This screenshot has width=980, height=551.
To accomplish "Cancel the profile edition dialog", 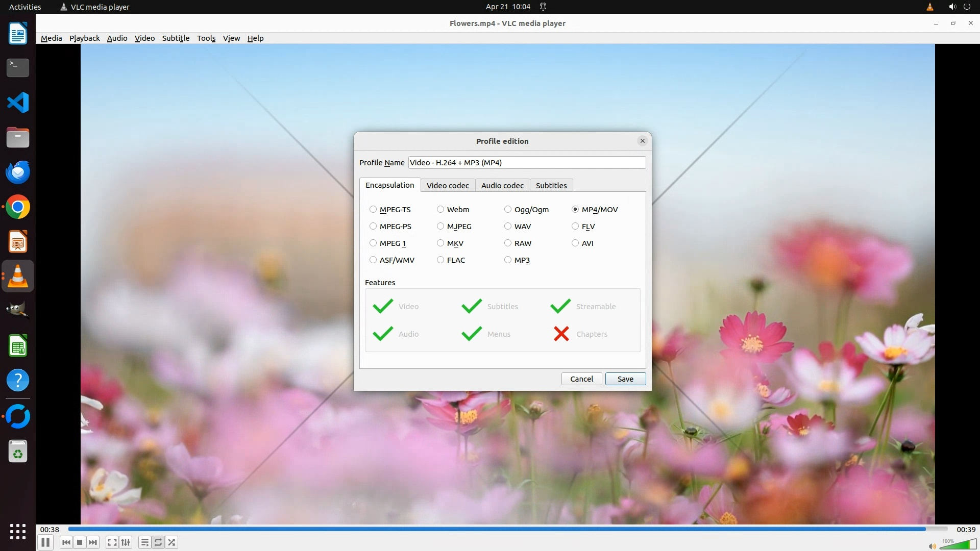I will tap(581, 379).
